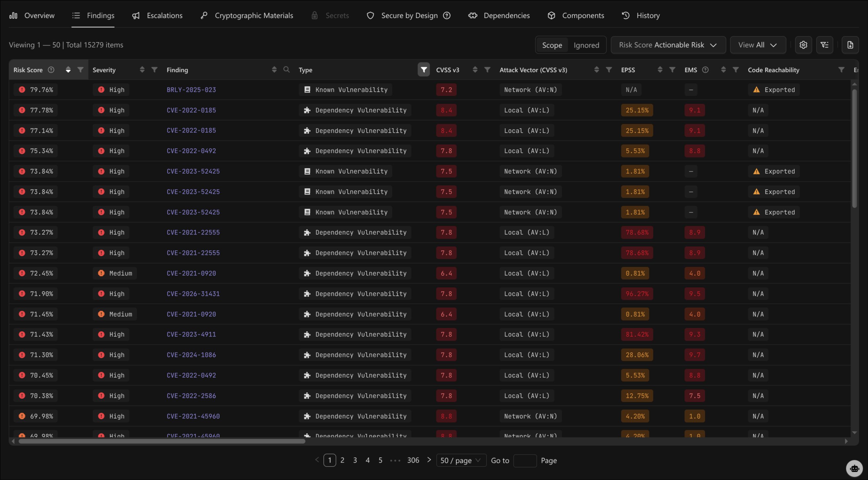Open the Escalations tab
Viewport: 868px width, 480px height.
(157, 16)
